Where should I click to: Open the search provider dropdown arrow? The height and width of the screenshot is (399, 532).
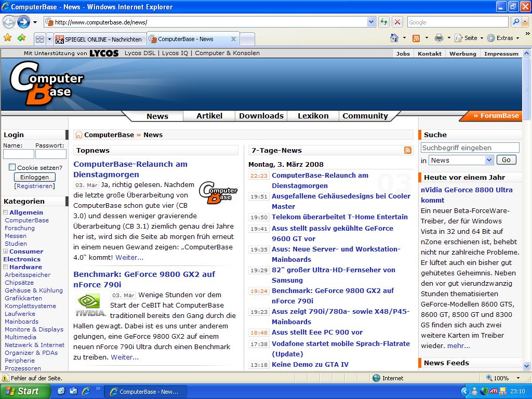pyautogui.click(x=525, y=22)
